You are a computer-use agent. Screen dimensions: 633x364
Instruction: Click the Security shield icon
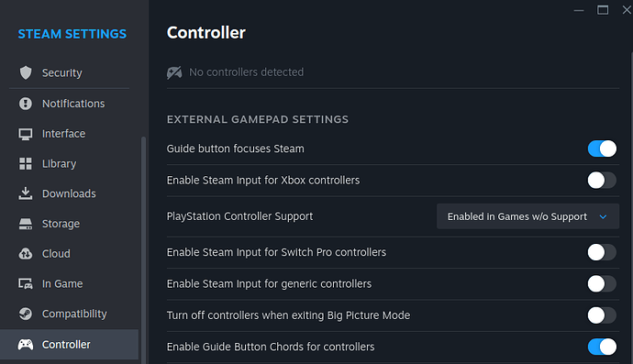coord(26,72)
